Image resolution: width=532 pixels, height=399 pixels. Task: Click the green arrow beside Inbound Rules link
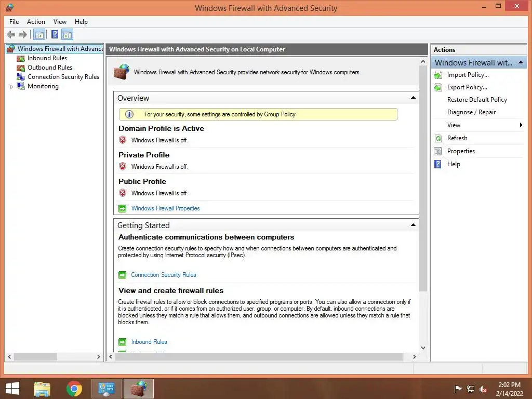click(x=122, y=342)
